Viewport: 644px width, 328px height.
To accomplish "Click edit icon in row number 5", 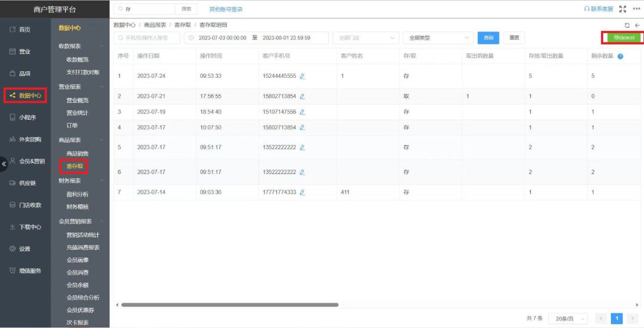I will 302,147.
